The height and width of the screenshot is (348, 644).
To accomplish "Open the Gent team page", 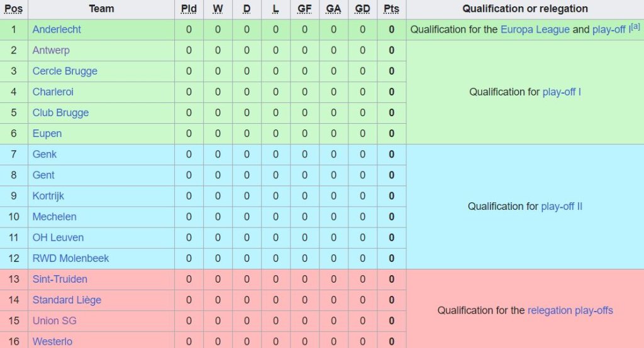I will (43, 175).
